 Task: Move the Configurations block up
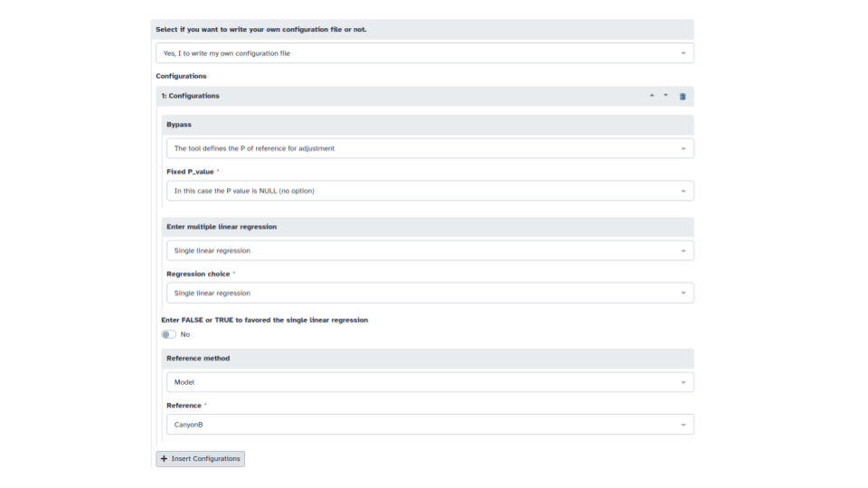pyautogui.click(x=652, y=95)
